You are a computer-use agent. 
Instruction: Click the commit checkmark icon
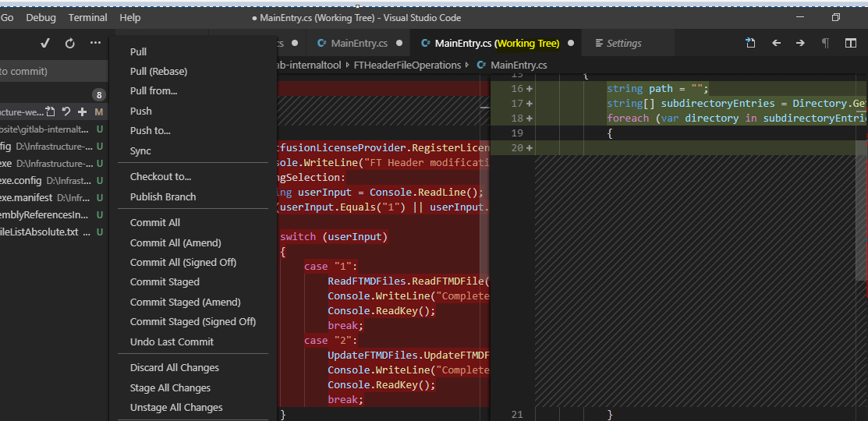45,43
